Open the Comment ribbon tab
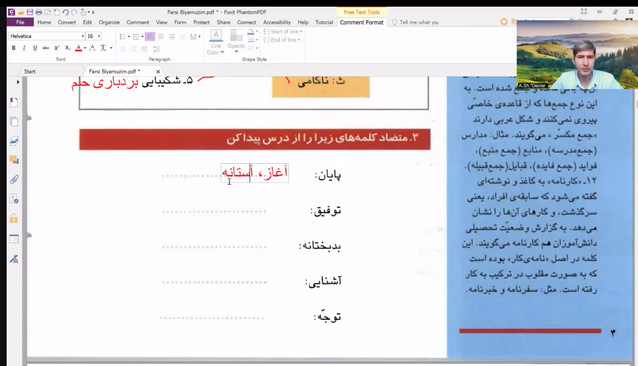 click(x=138, y=22)
